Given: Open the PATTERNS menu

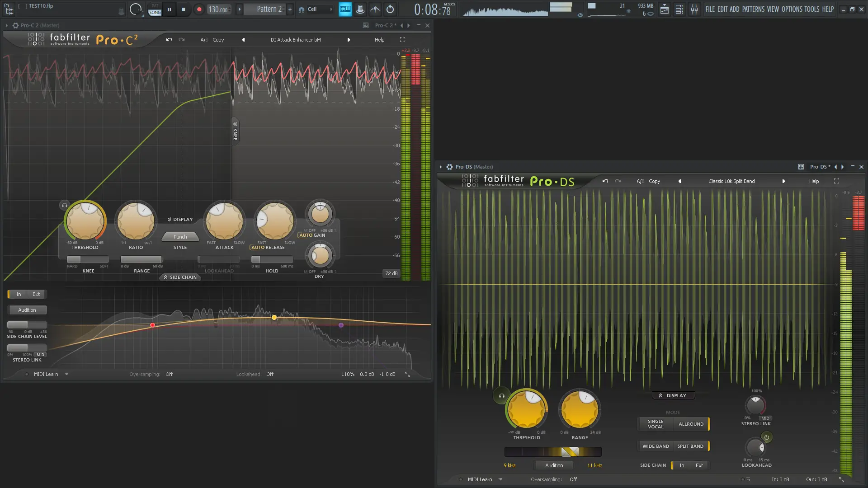Looking at the screenshot, I should click(753, 9).
